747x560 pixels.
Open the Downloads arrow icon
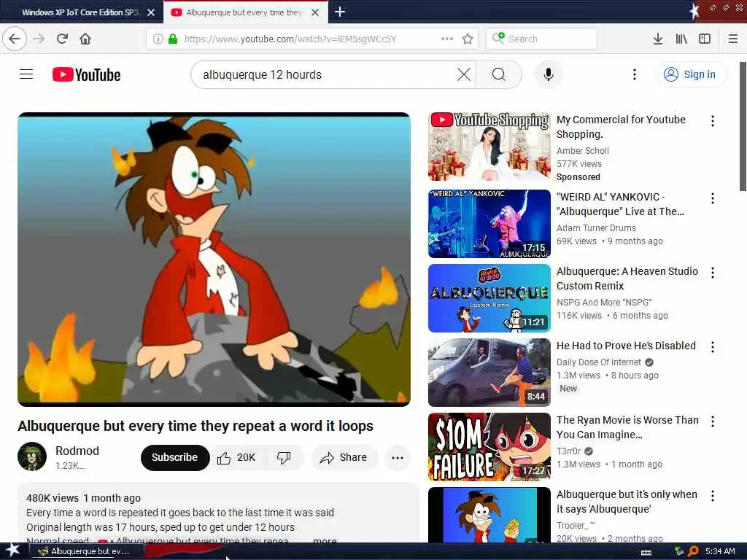click(657, 39)
